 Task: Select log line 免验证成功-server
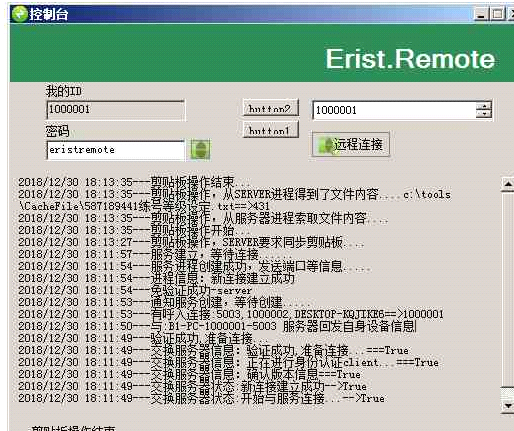pos(135,290)
